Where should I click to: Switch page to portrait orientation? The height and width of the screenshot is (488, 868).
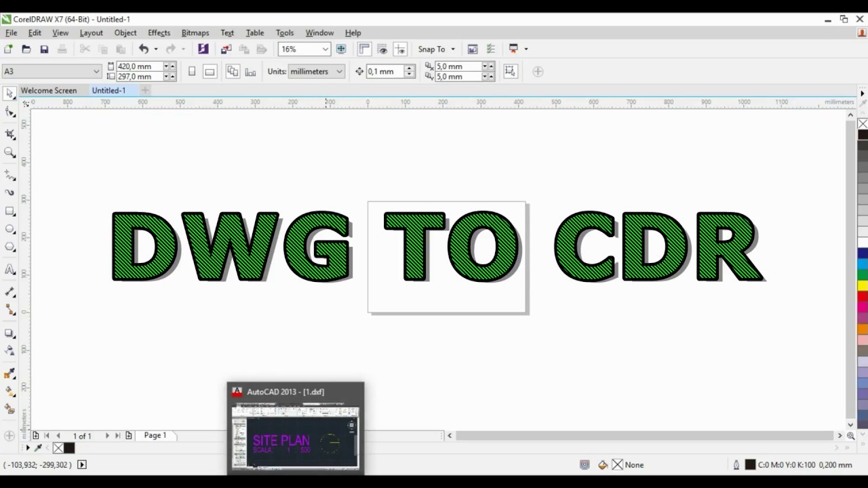(192, 71)
